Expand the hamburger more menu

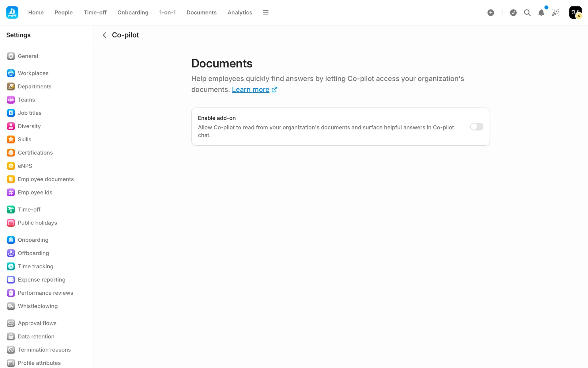pyautogui.click(x=266, y=13)
